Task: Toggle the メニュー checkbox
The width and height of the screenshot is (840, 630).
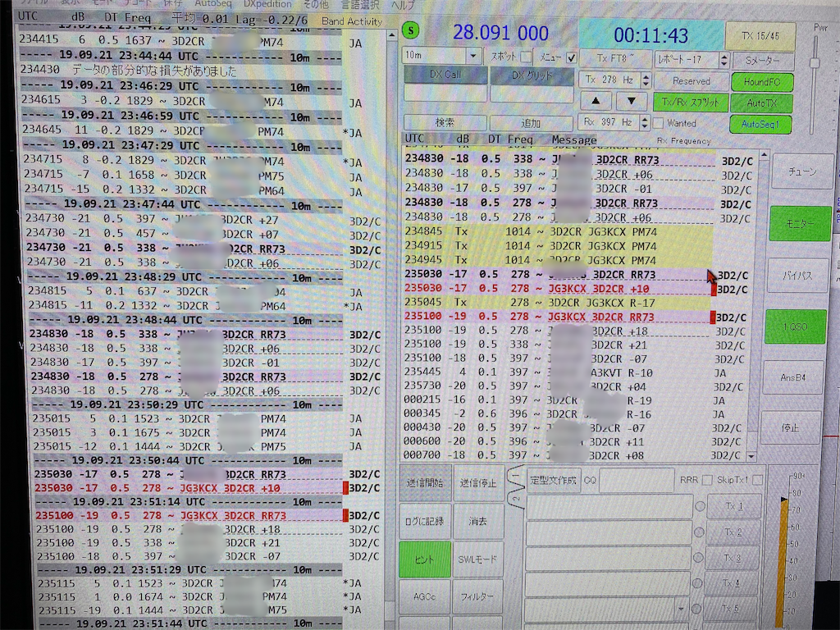Action: tap(571, 57)
